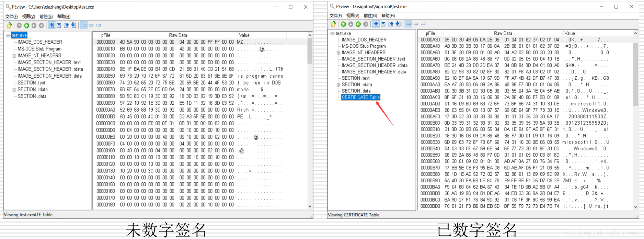
Task: Select IMAGE_SECTION_HEADER .text in right tree
Action: tap(373, 59)
